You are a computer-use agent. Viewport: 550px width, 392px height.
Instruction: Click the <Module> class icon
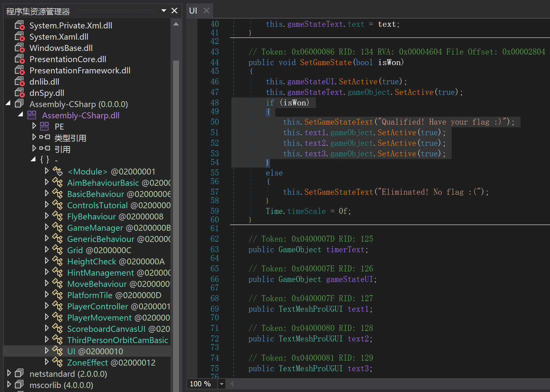tap(58, 171)
